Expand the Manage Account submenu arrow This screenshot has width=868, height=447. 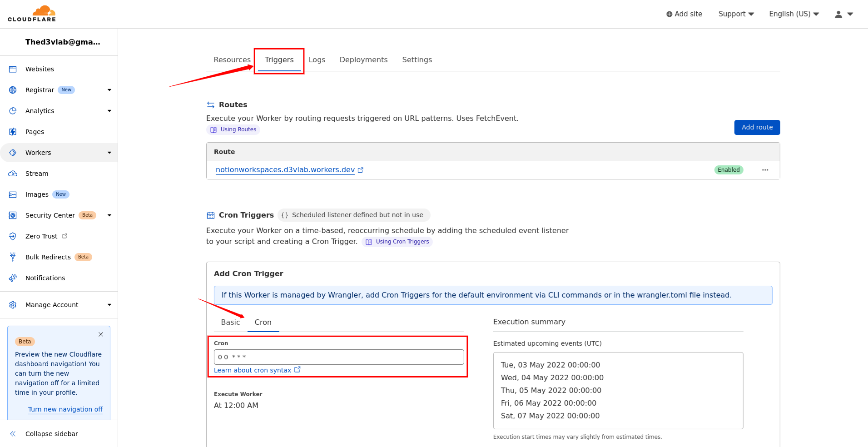(109, 305)
